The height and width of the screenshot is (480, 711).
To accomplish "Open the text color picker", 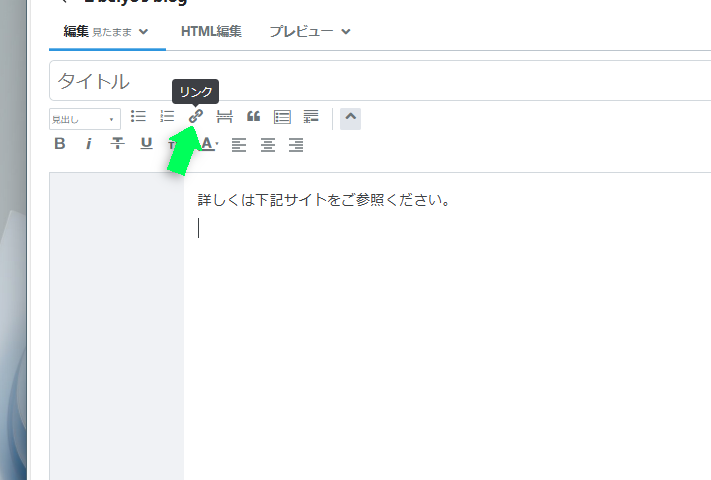I will 209,144.
